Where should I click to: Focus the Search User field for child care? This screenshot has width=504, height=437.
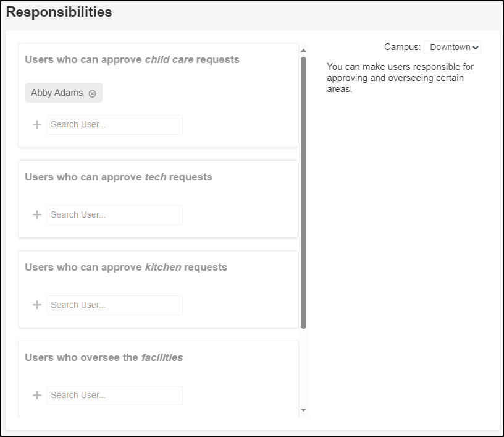tap(115, 124)
